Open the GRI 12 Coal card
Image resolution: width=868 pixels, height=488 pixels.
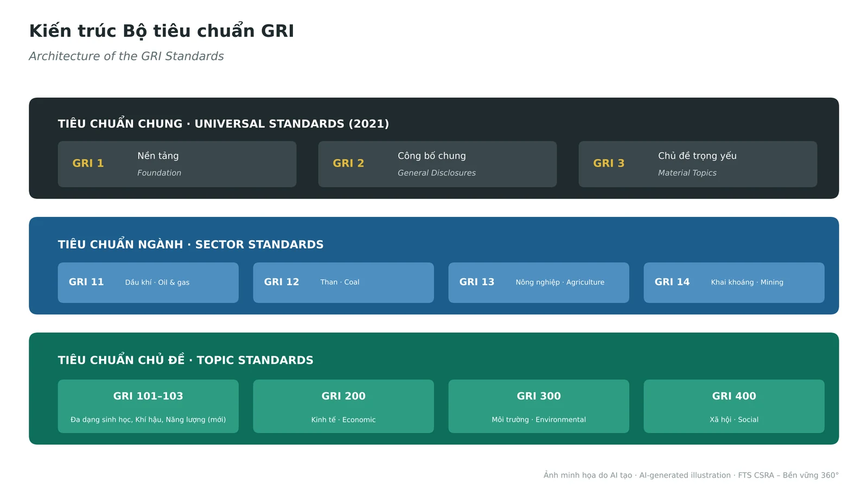(x=343, y=282)
